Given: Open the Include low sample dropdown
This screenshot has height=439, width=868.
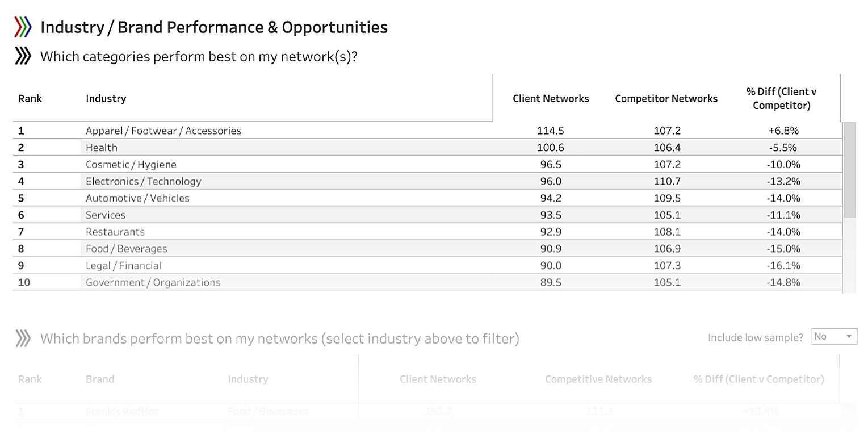Looking at the screenshot, I should 833,336.
